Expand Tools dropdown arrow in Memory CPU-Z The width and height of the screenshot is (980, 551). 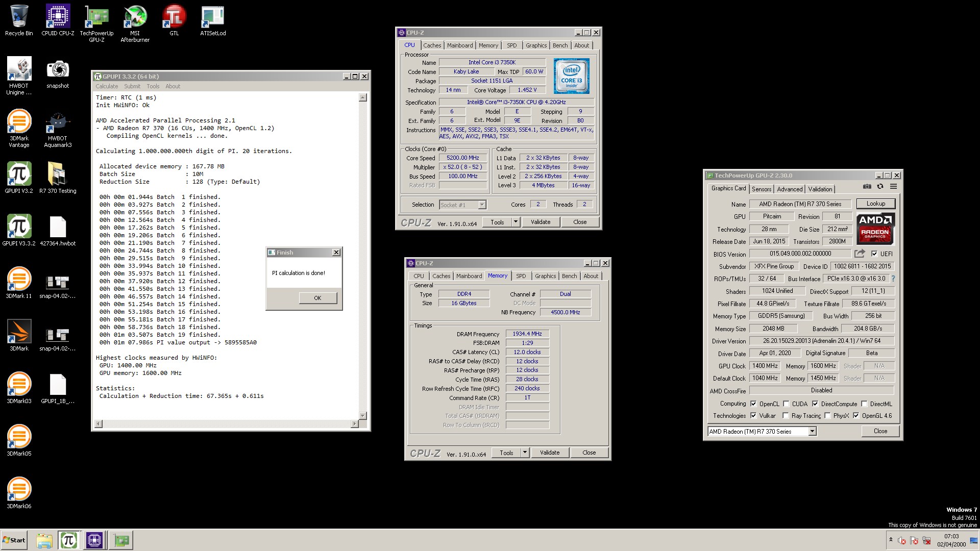pyautogui.click(x=525, y=453)
